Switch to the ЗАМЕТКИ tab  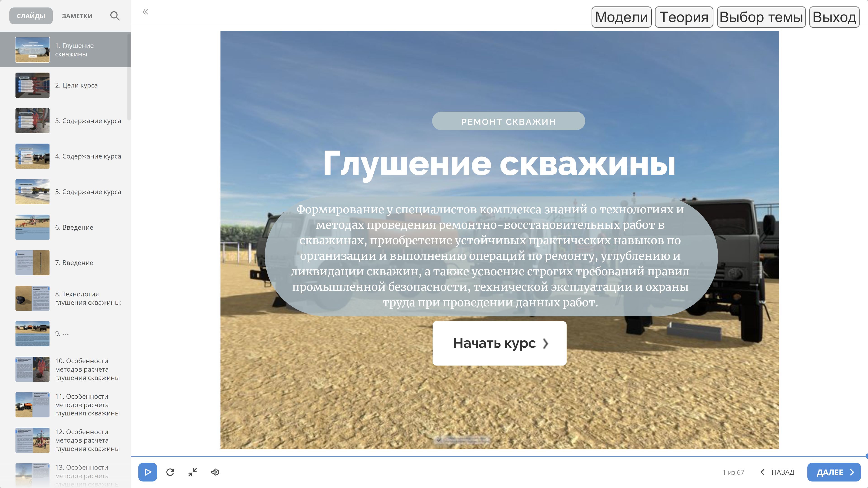[x=77, y=16]
